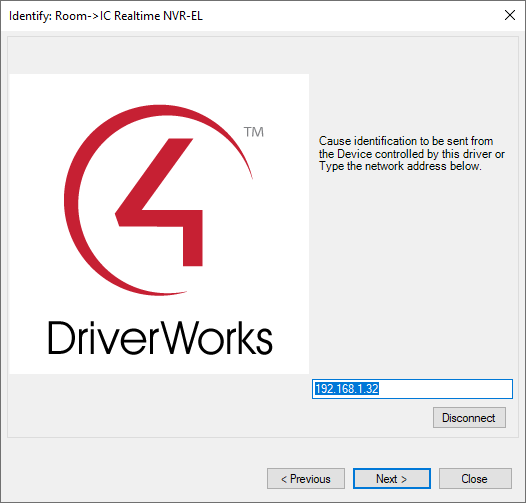This screenshot has height=503, width=526.
Task: Dismiss the Identify window via the X icon
Action: (x=510, y=15)
